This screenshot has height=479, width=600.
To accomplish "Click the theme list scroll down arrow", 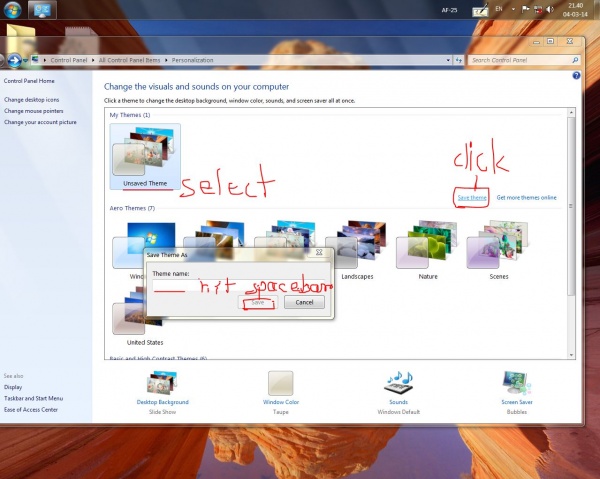I will pos(571,355).
